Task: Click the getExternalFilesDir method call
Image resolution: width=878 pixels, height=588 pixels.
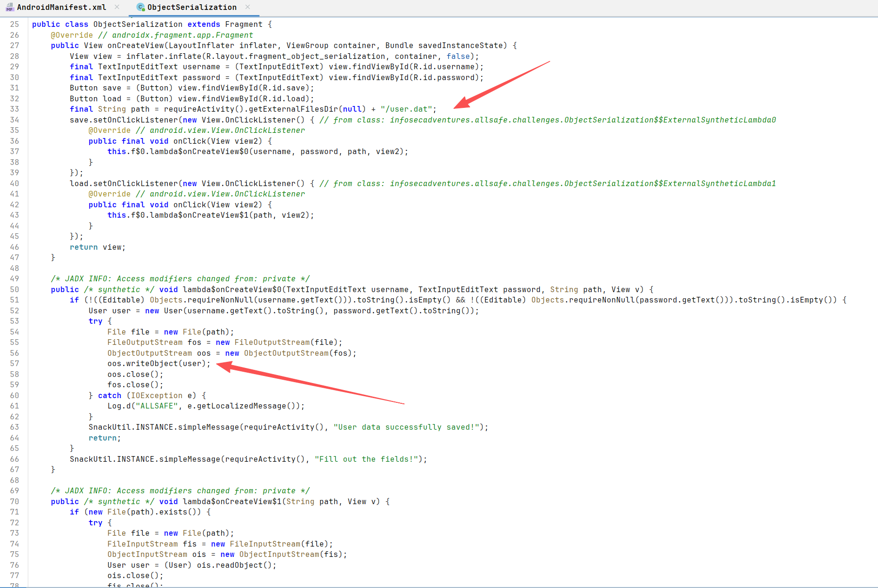Action: click(293, 109)
